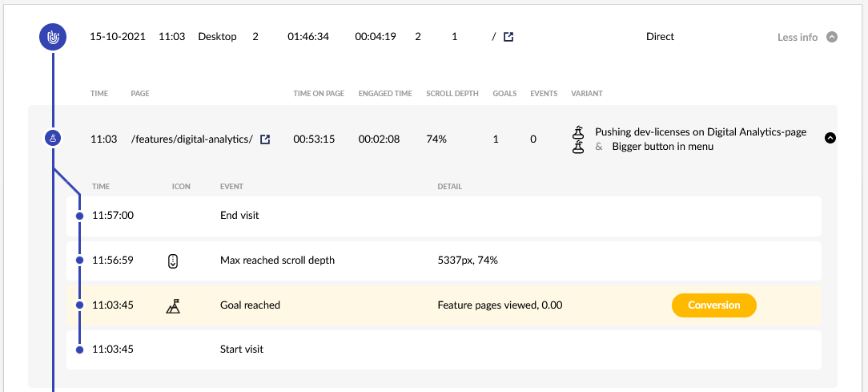Click the flask icon on page timeline node
This screenshot has width=868, height=392.
point(53,139)
